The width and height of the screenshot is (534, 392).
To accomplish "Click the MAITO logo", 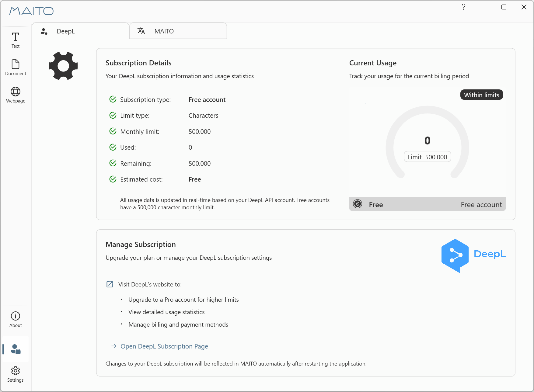I will pos(31,11).
